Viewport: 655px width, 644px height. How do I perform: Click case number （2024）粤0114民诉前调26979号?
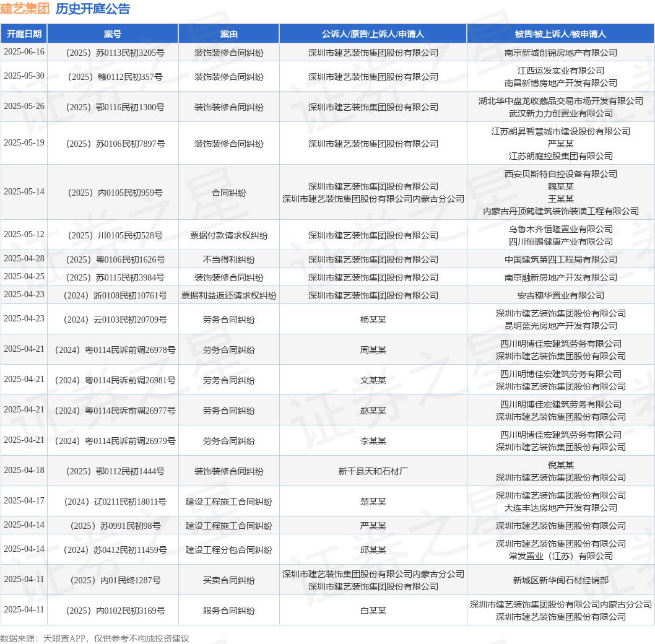pos(113,441)
